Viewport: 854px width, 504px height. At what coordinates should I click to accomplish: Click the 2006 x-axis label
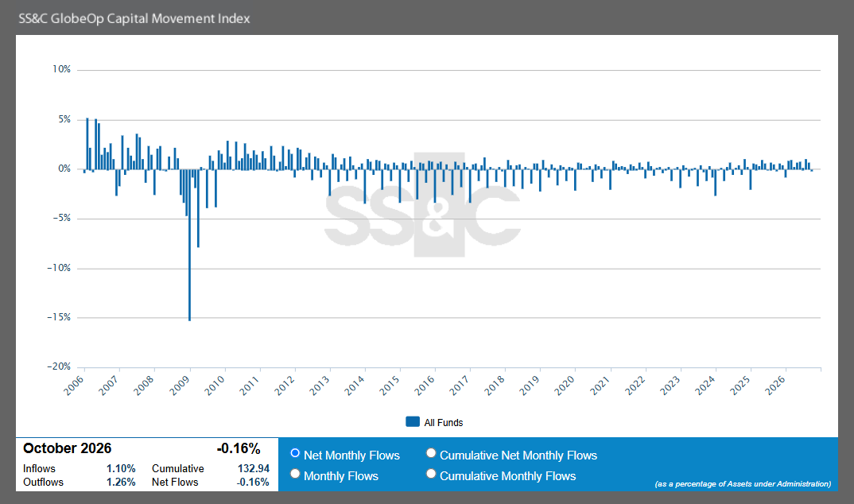point(74,386)
